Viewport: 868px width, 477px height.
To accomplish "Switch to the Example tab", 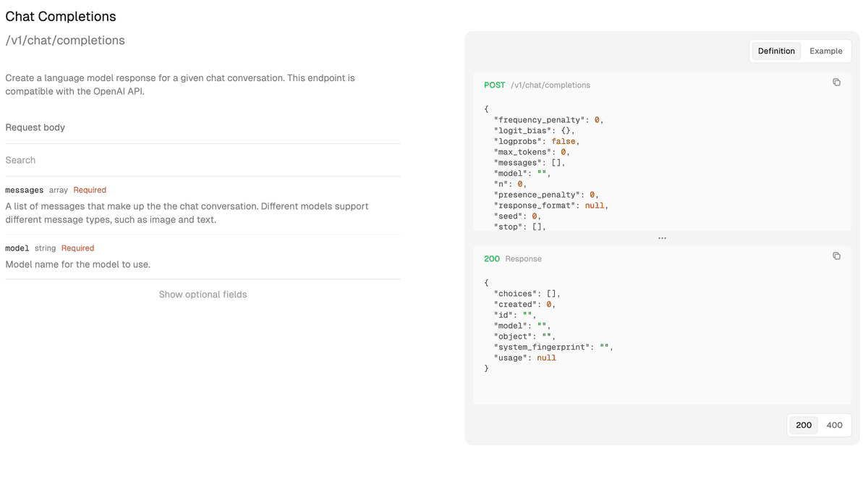I will click(826, 51).
